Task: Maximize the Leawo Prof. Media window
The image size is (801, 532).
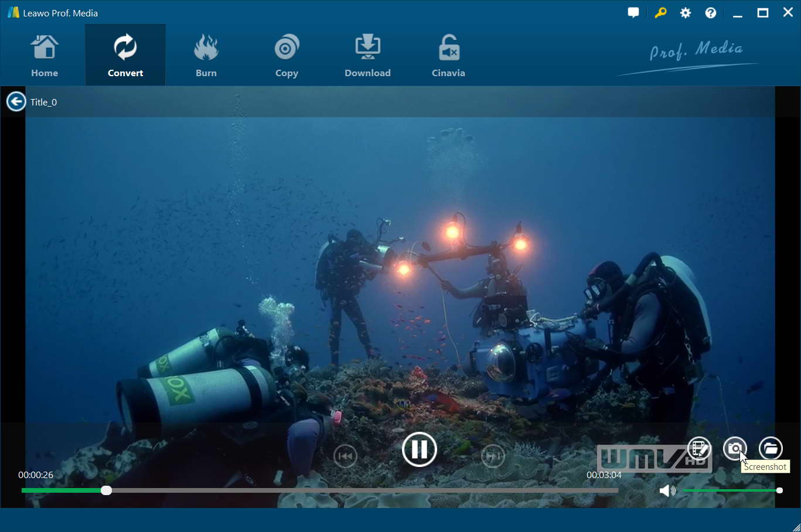Action: pyautogui.click(x=763, y=13)
